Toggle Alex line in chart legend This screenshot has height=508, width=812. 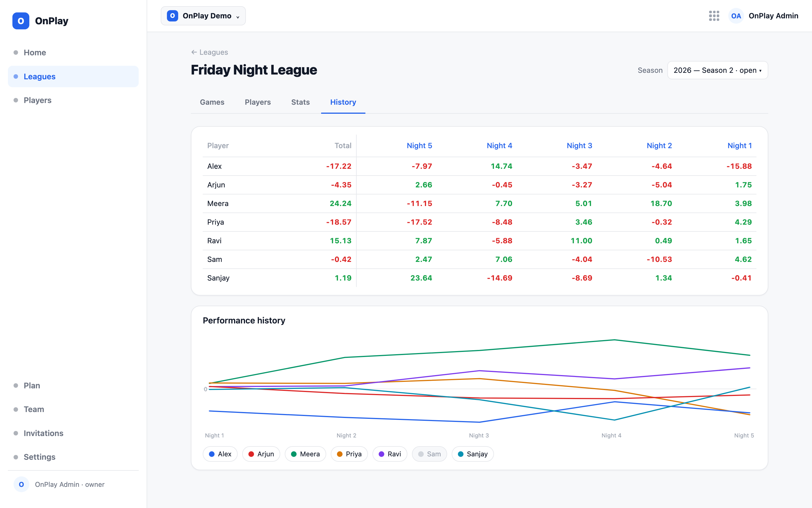[220, 454]
